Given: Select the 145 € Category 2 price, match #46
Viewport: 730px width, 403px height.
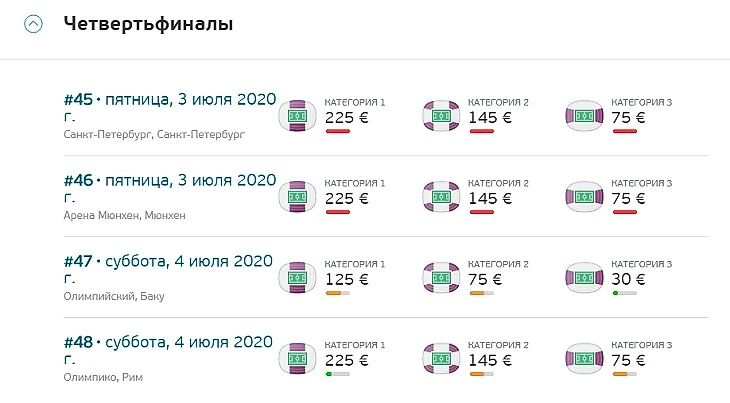Looking at the screenshot, I should tap(490, 197).
